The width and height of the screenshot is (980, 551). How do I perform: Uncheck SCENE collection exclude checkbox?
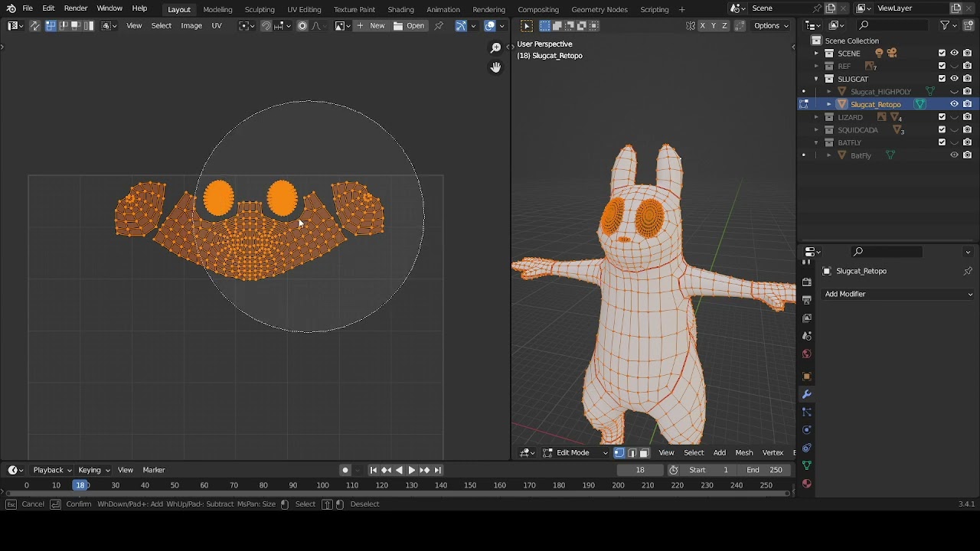[942, 53]
